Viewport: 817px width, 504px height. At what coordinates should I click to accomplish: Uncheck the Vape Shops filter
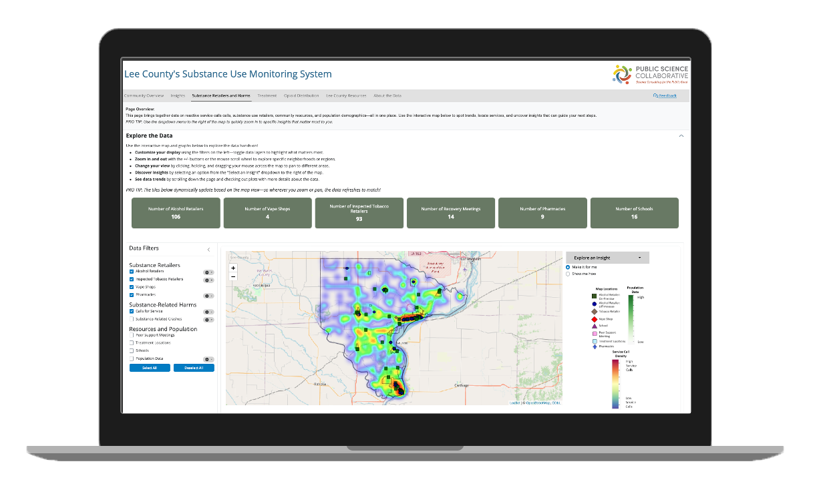point(131,288)
